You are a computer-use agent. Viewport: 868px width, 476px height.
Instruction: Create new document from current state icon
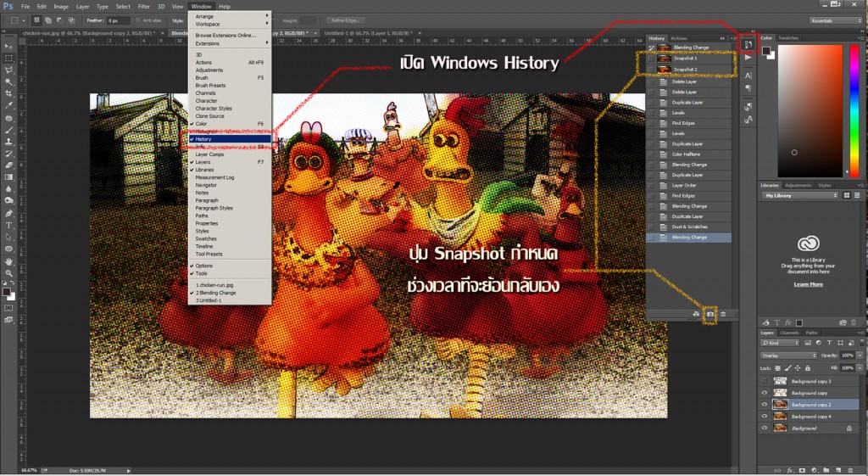point(697,314)
